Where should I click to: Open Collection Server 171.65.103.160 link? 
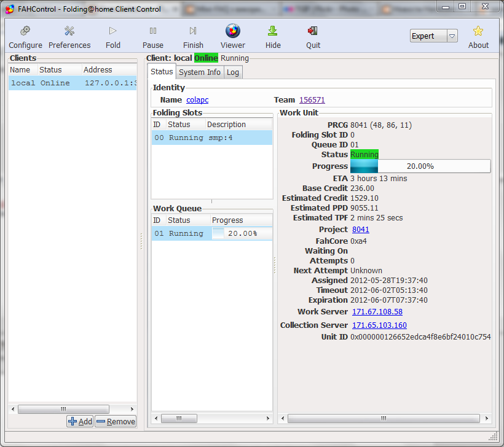pos(379,325)
